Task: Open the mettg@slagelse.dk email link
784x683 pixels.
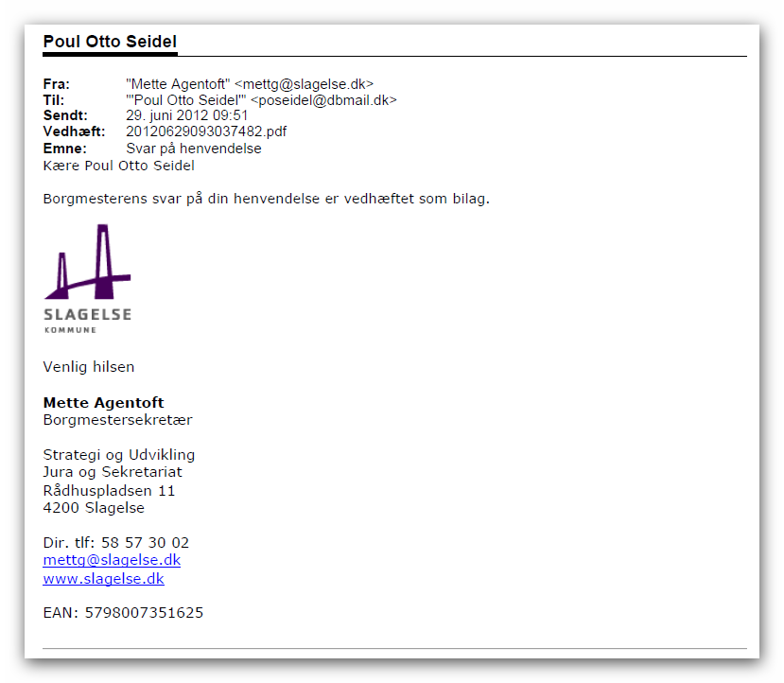Action: (112, 560)
